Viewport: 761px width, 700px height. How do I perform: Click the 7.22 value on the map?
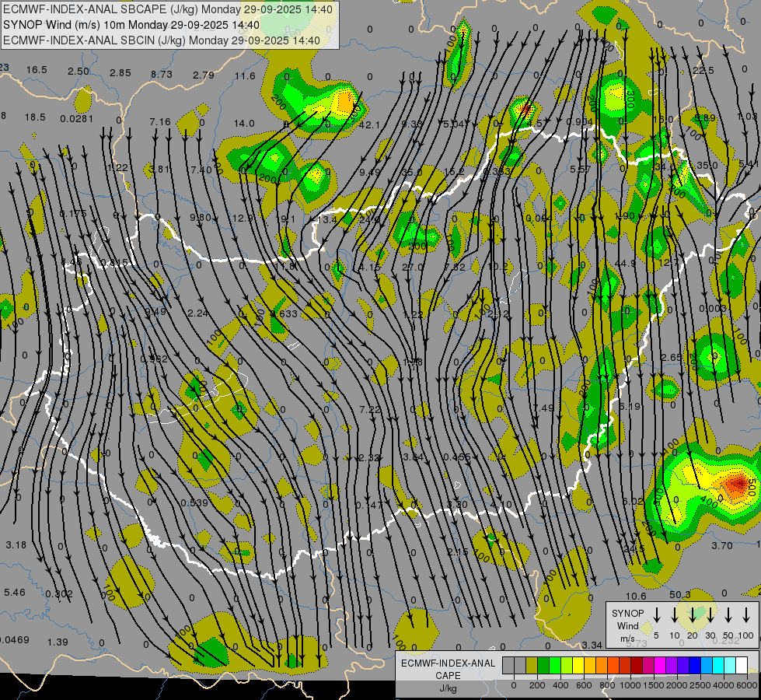click(370, 409)
